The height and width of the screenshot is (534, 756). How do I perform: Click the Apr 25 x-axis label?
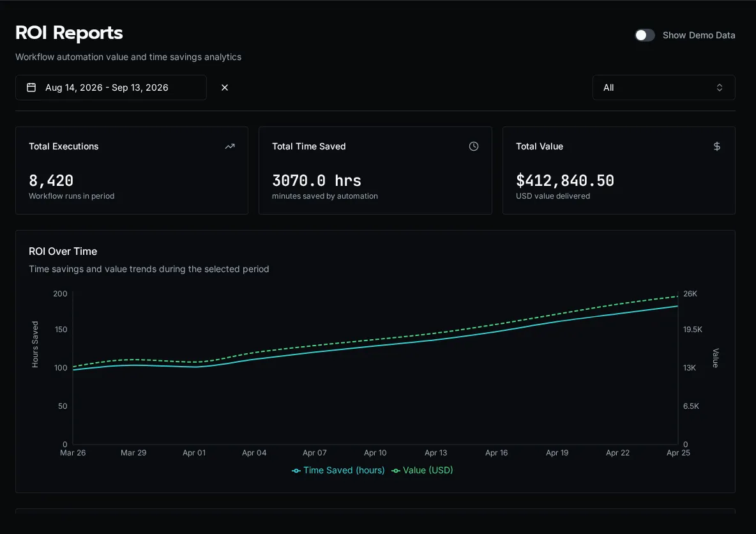pos(678,452)
